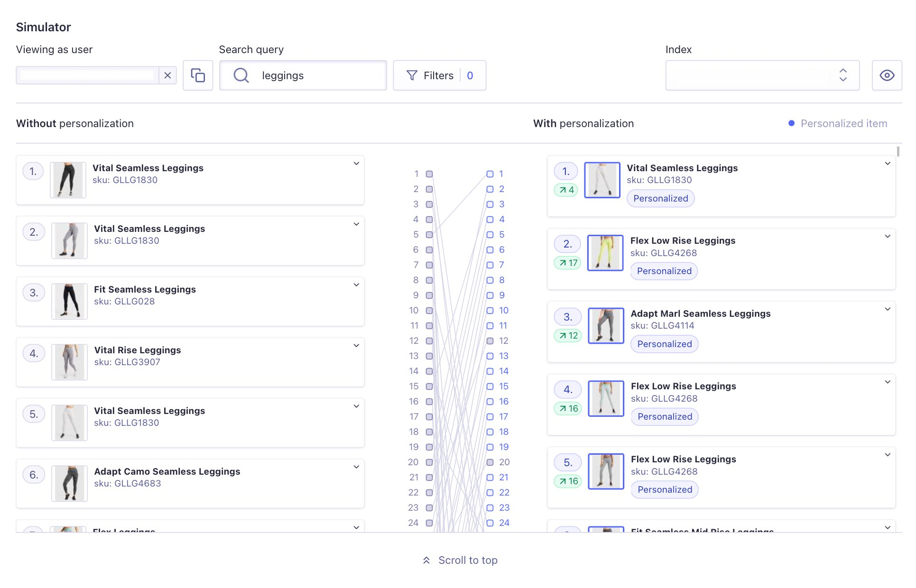Click the Viewing as user input field
Image resolution: width=916 pixels, height=588 pixels.
(87, 75)
